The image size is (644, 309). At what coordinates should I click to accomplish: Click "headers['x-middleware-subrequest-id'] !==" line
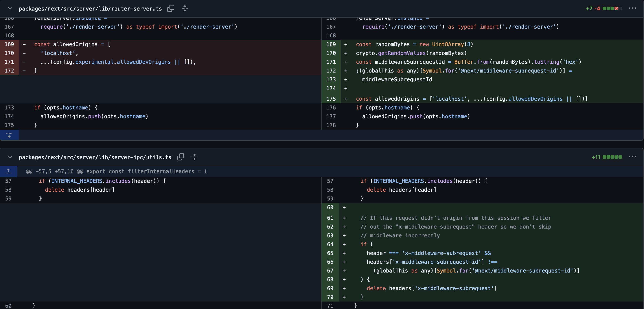point(432,262)
